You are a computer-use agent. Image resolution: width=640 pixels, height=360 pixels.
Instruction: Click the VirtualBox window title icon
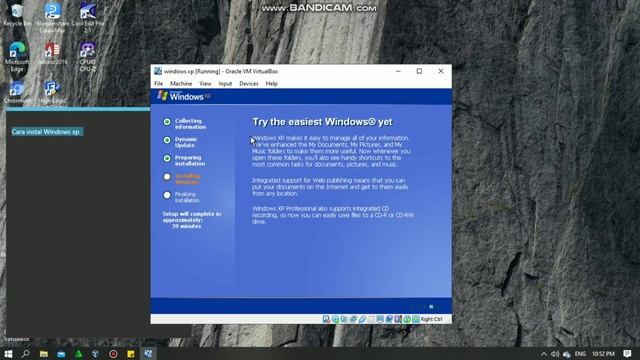pyautogui.click(x=158, y=71)
